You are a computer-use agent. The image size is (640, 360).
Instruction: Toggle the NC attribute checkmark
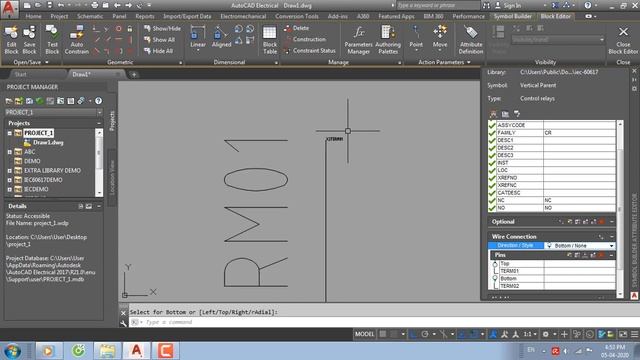point(492,200)
